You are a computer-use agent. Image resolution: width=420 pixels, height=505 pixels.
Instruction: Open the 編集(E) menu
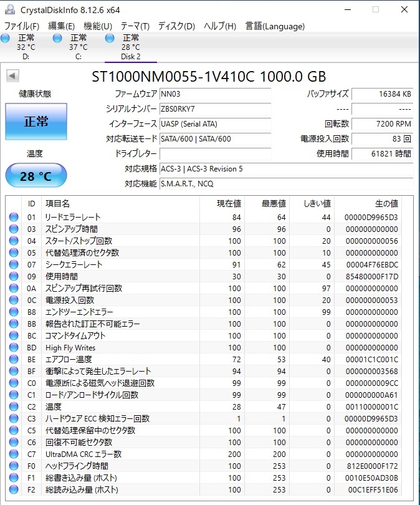click(x=61, y=26)
